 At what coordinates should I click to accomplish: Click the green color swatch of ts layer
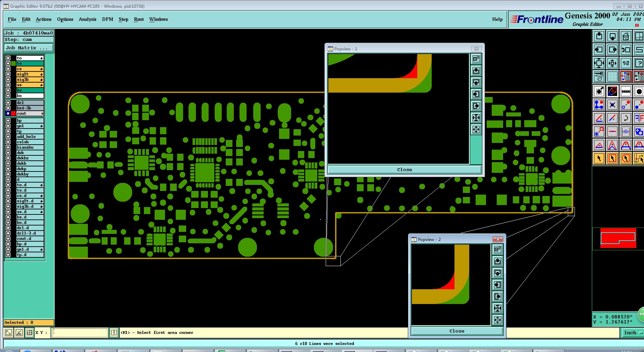(x=13, y=63)
